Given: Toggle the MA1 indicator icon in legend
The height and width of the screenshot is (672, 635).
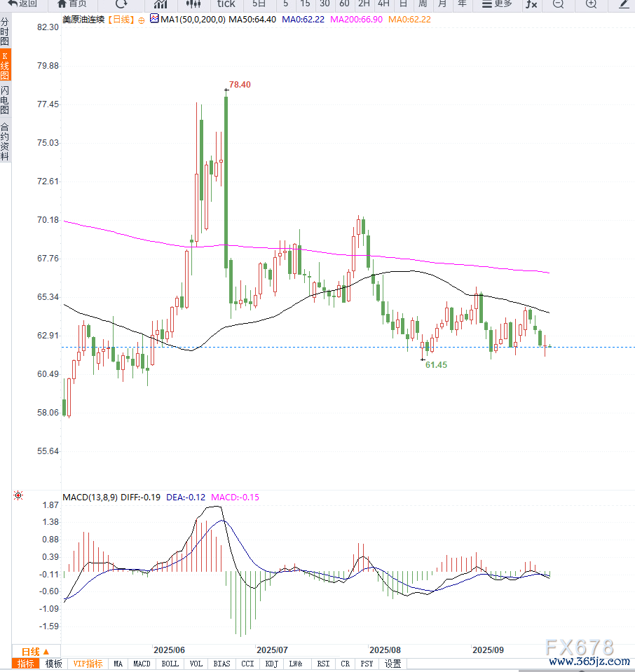Looking at the screenshot, I should coord(154,20).
